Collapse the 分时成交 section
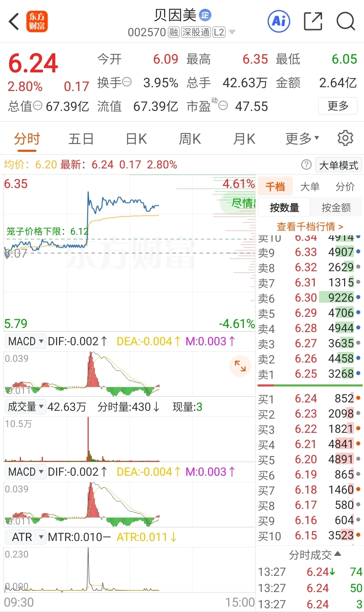The height and width of the screenshot is (612, 364). coord(315,555)
